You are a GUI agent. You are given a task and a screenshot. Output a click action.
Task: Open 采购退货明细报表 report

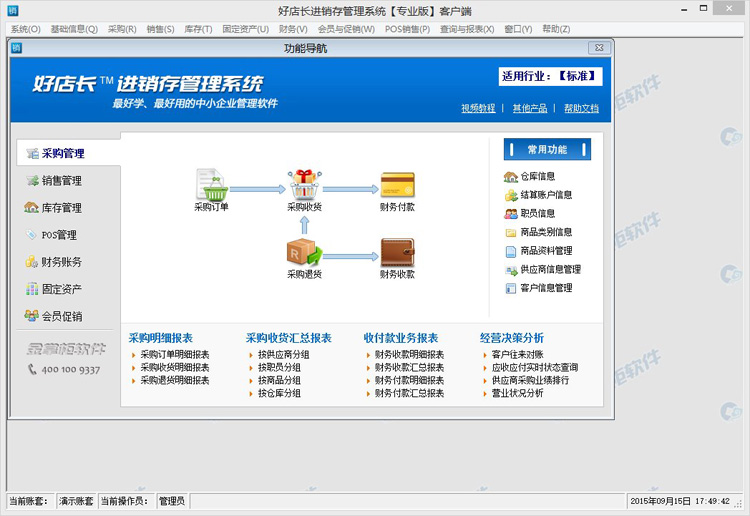coord(175,380)
